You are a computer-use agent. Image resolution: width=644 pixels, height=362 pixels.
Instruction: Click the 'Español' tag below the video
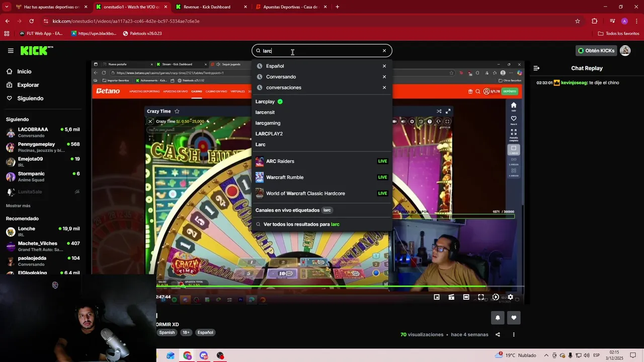point(205,332)
